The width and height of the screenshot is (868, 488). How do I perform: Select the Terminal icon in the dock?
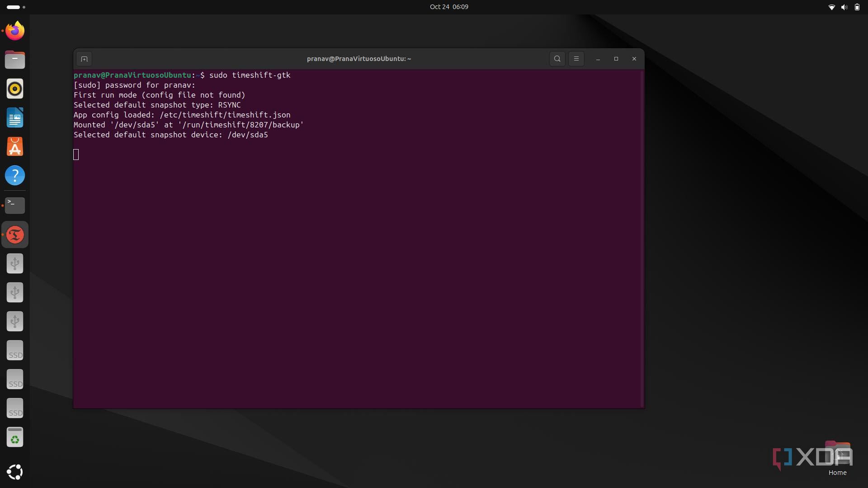point(15,205)
